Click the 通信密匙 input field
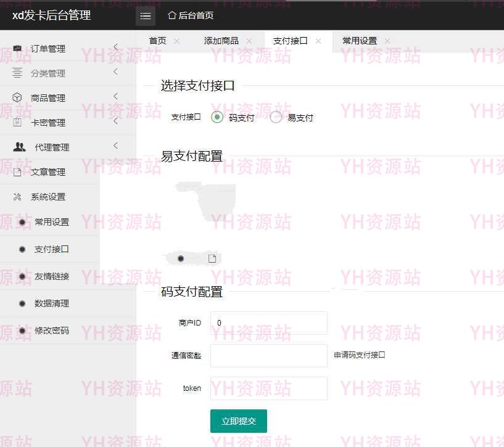The height and width of the screenshot is (447, 504). pyautogui.click(x=268, y=356)
